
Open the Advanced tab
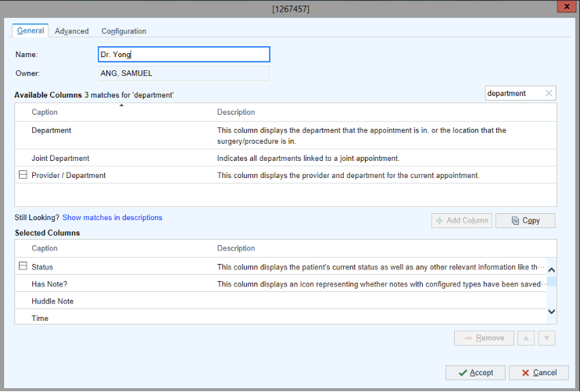[x=72, y=31]
